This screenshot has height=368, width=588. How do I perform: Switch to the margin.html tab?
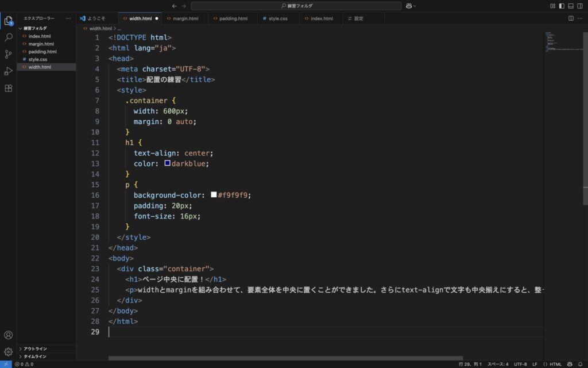[x=185, y=18]
